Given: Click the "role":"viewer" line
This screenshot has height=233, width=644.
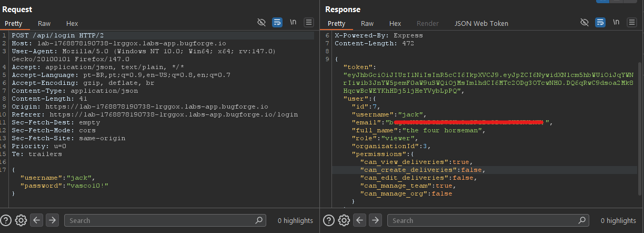Looking at the screenshot, I should coord(385,138).
